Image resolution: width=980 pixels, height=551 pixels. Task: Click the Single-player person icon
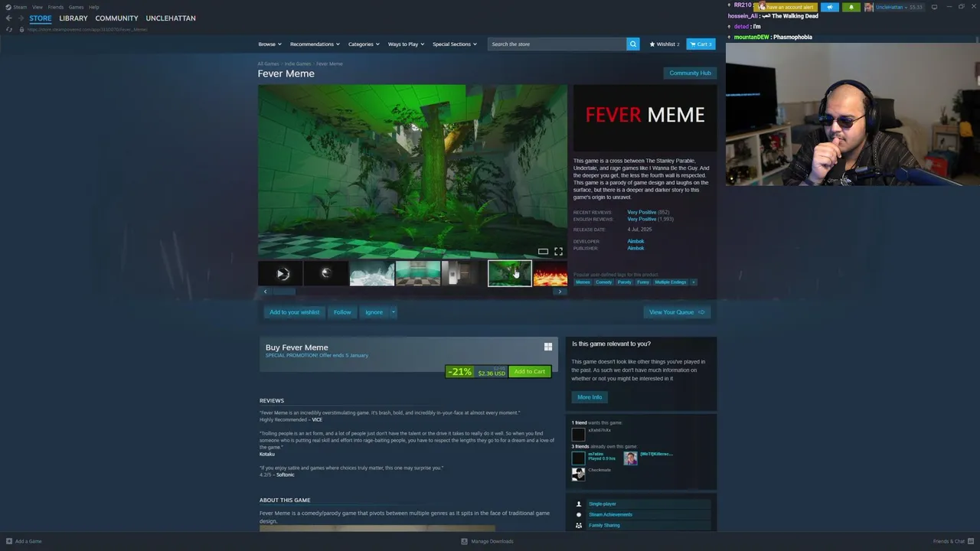[x=579, y=504]
